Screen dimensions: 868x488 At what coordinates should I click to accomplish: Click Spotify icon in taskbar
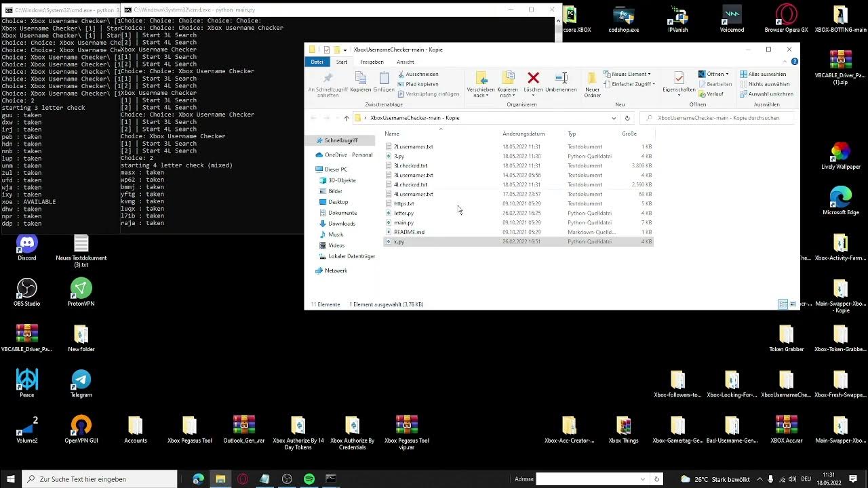click(309, 479)
